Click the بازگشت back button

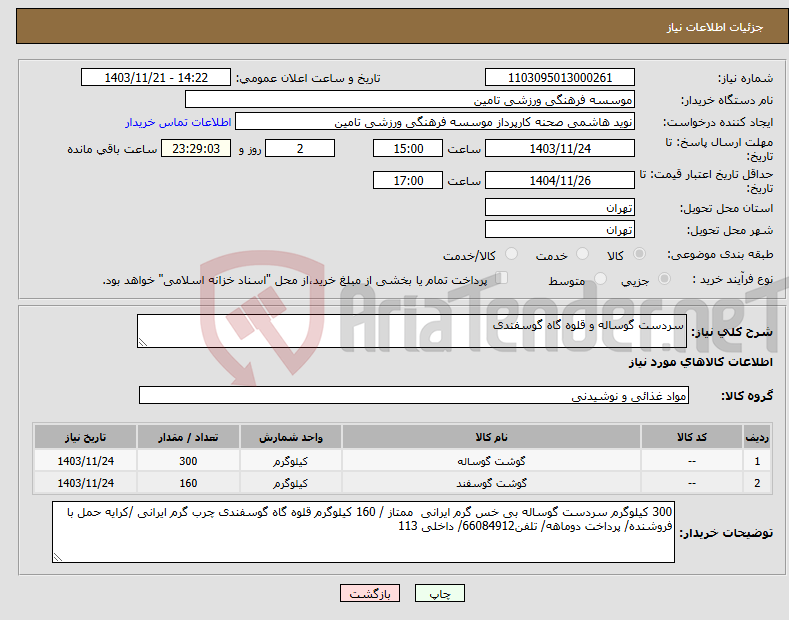(370, 594)
